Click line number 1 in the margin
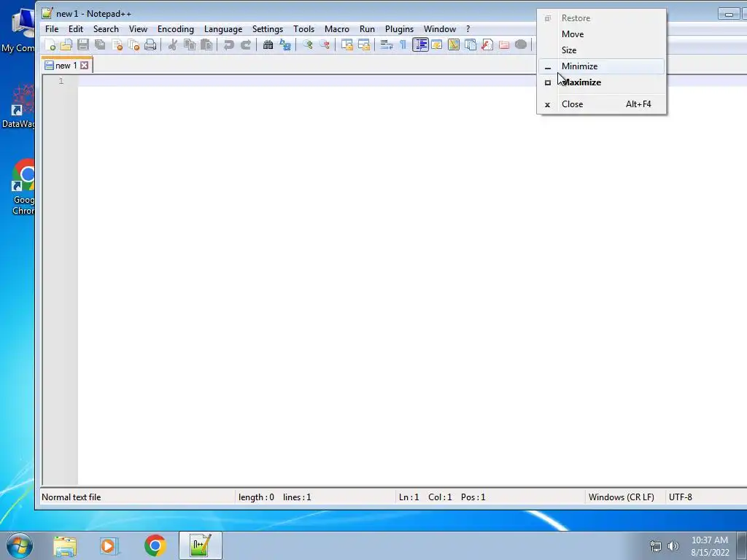The height and width of the screenshot is (560, 747). coord(61,82)
